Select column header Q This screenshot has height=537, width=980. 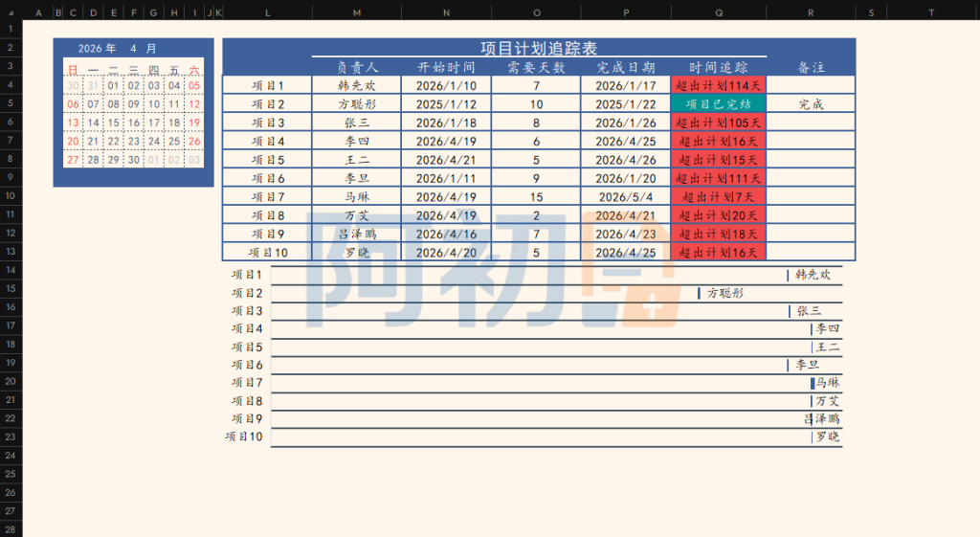coord(719,12)
